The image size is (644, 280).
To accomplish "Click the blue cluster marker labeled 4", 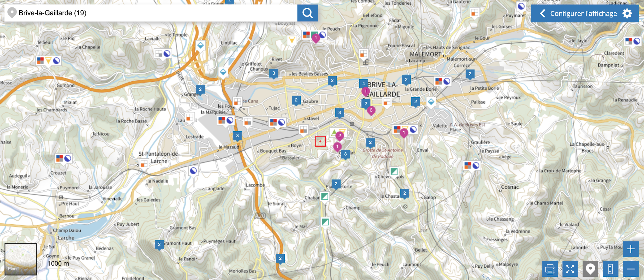I will click(363, 83).
